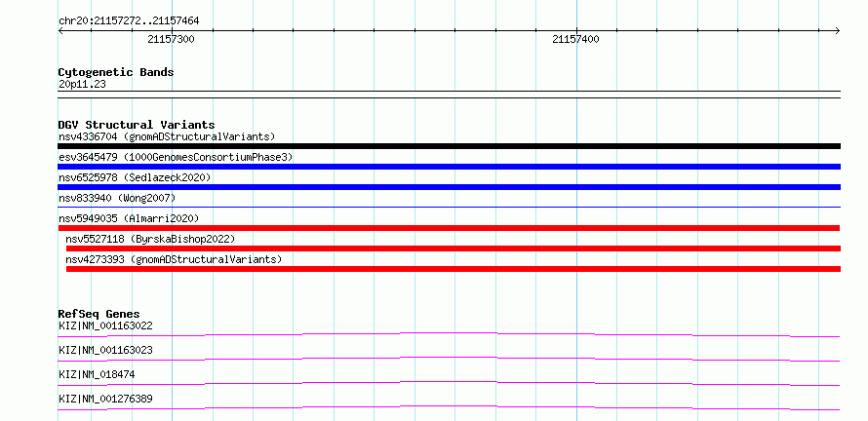Click the red nsv5949035 variant bar

449,228
